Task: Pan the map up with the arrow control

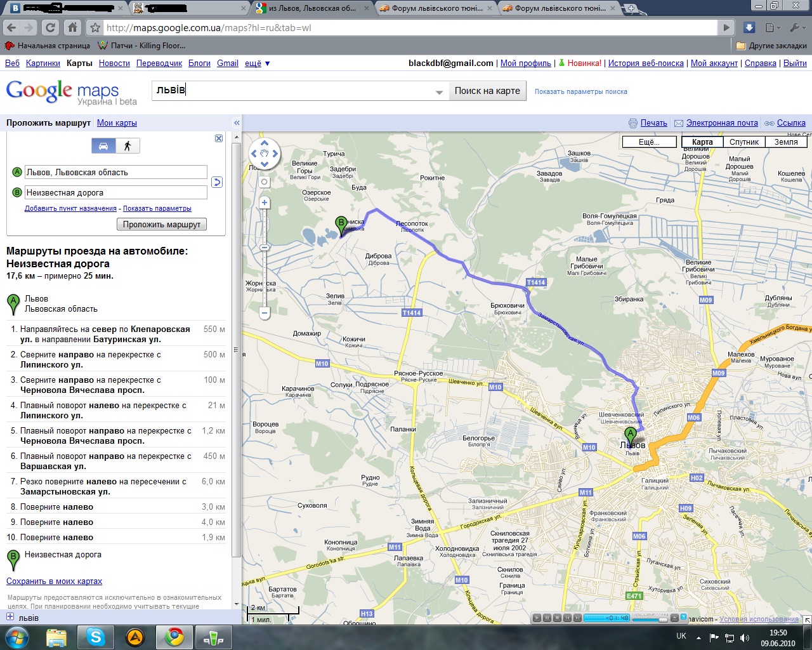Action: click(265, 143)
